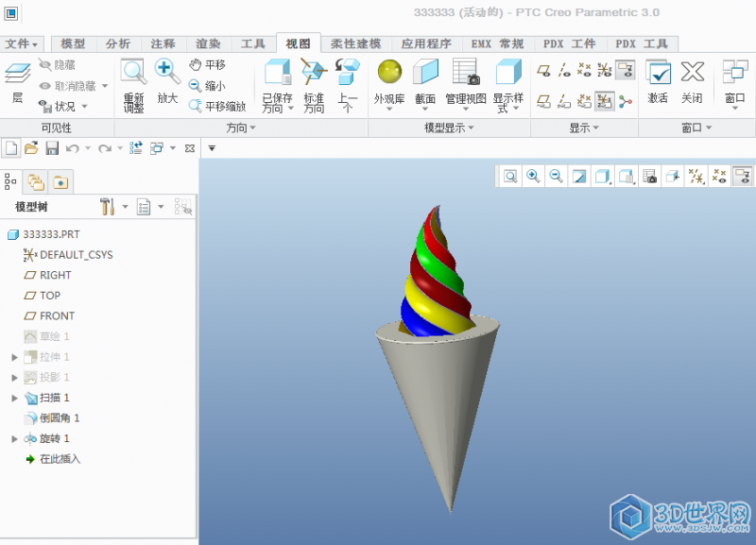Save the model with the floppy disk icon
This screenshot has height=545, width=756.
52,148
